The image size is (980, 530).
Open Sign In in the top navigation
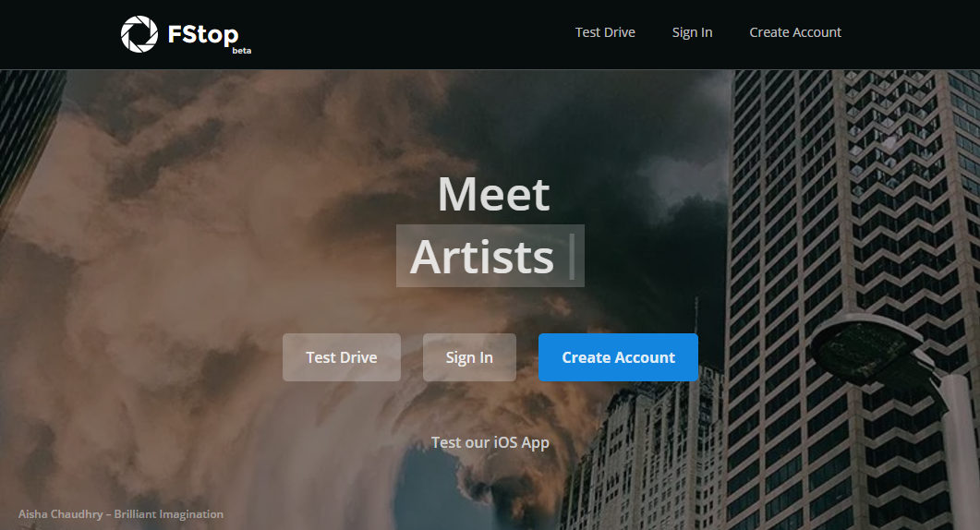tap(692, 32)
